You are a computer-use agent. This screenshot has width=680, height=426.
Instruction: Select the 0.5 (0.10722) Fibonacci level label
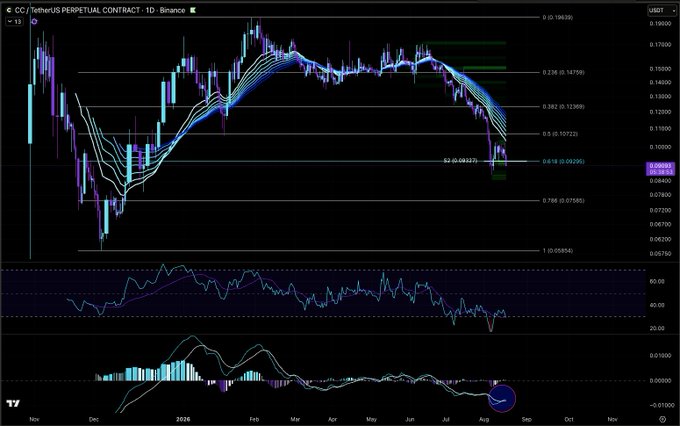(560, 134)
